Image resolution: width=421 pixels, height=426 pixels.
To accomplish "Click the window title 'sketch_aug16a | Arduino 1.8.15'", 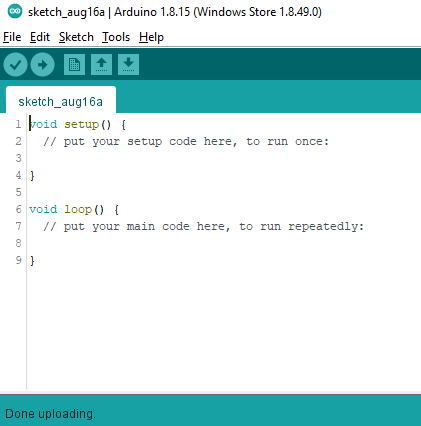I will (x=175, y=12).
